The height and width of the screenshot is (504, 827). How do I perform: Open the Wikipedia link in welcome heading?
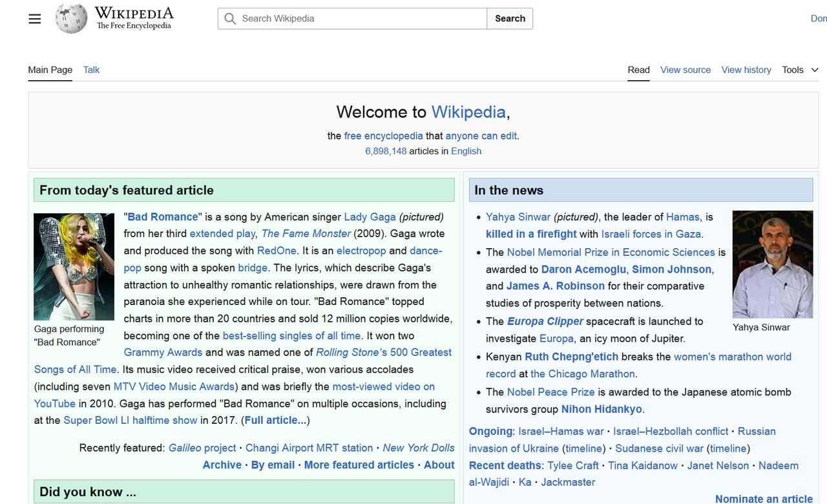[468, 112]
